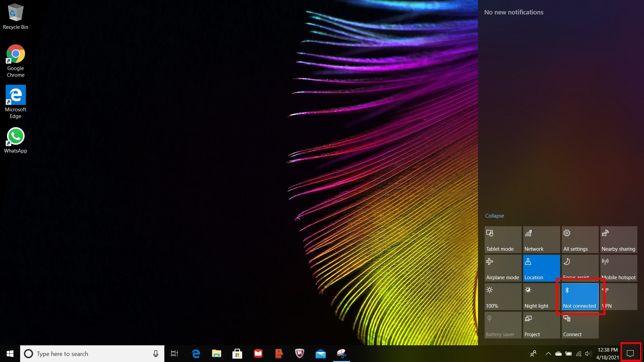This screenshot has height=362, width=644.
Task: Enable Airplane mode tile
Action: click(503, 268)
